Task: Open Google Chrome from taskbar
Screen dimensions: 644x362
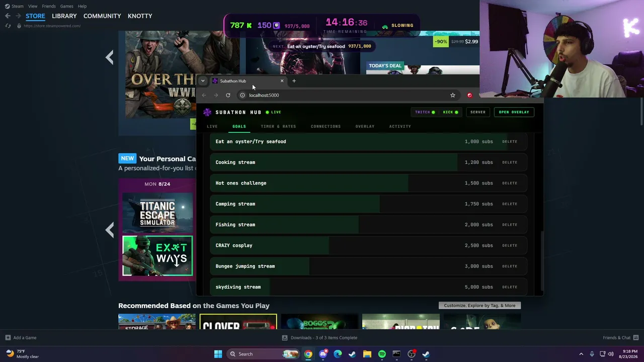Action: click(308, 354)
